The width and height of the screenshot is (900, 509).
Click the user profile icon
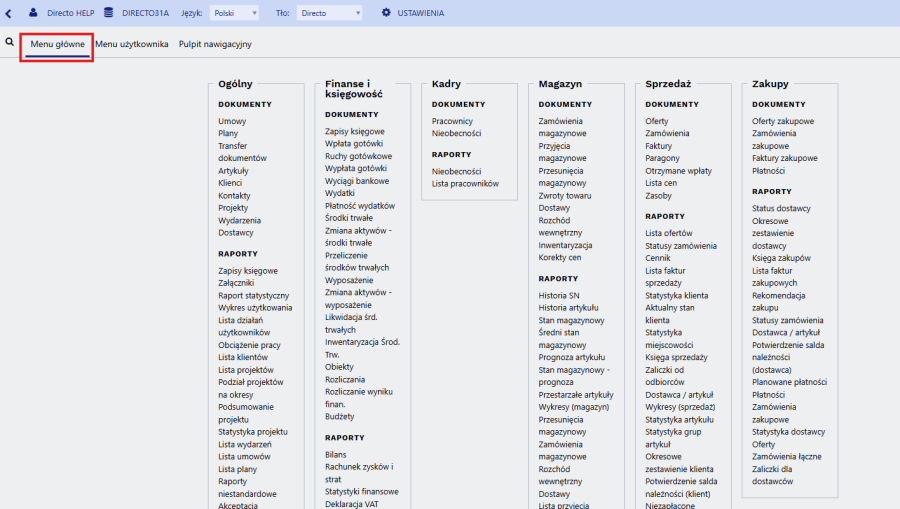tap(33, 12)
